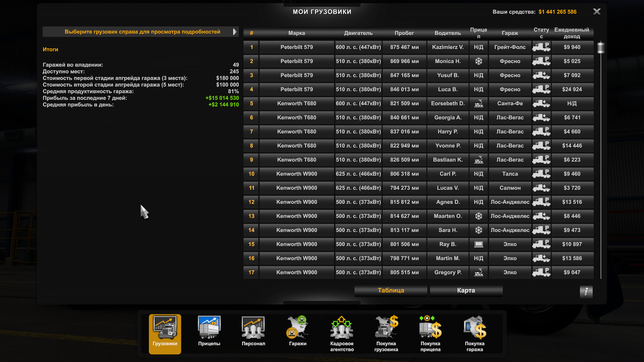
Task: Click weekly profit +$15 014 530
Action: 222,98
